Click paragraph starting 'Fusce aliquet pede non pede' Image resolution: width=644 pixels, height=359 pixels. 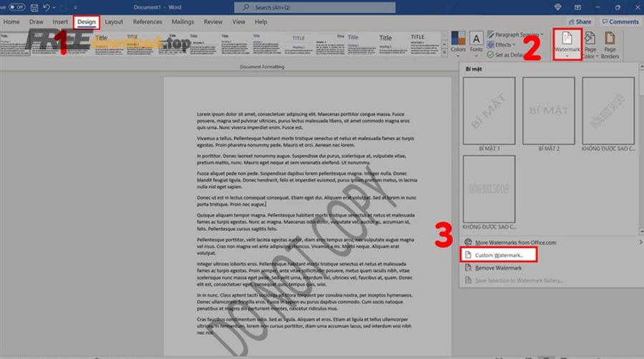pos(307,179)
